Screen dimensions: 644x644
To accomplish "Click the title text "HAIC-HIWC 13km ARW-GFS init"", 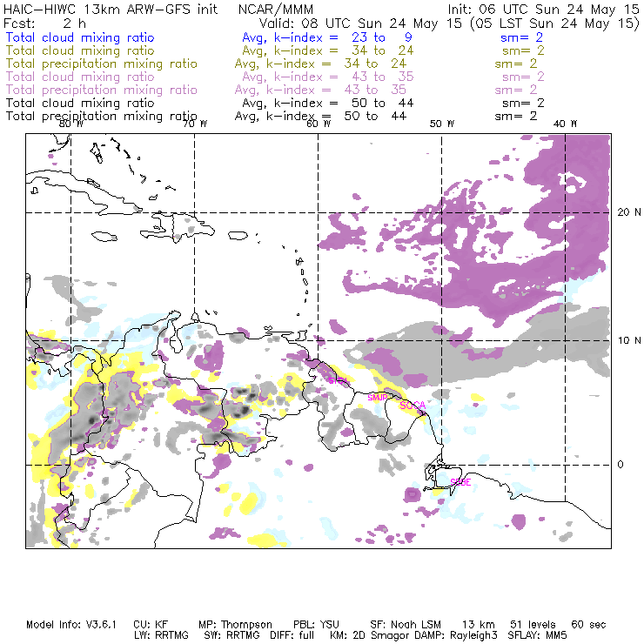I will click(111, 9).
